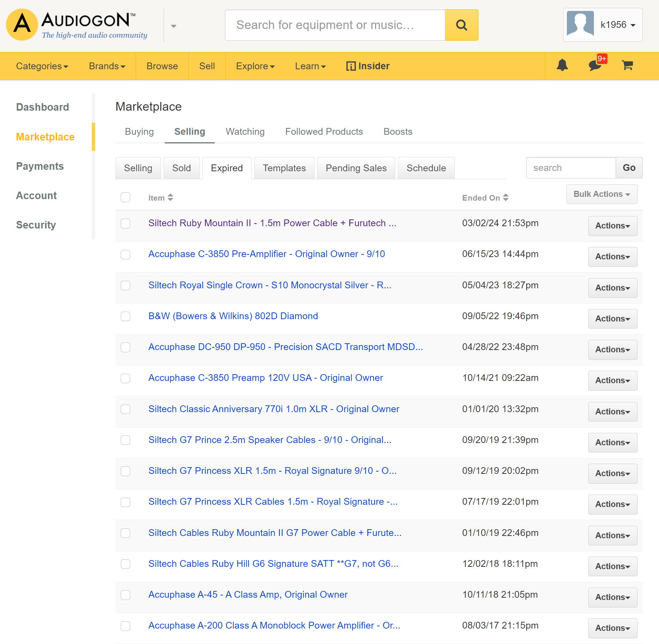Expand the Explore menu
659x644 pixels.
pyautogui.click(x=255, y=66)
